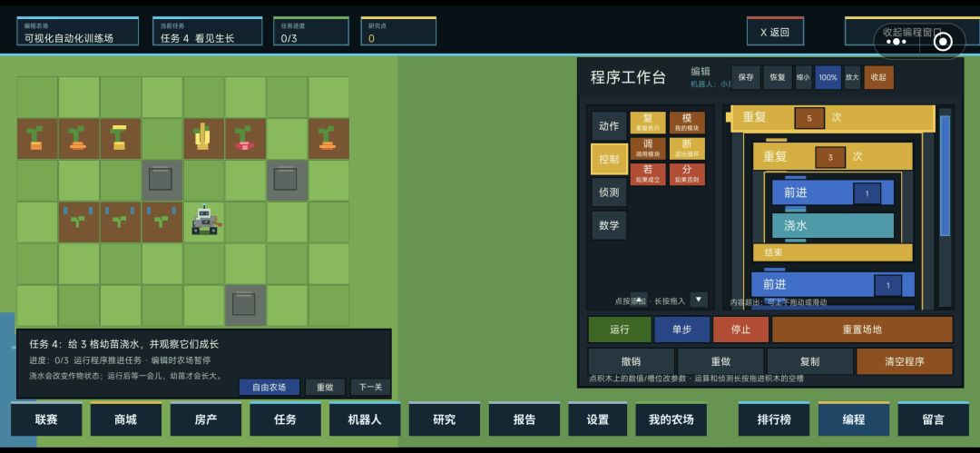This screenshot has width=980, height=453.
Task: Collapse workbench with orange 收起 button
Action: pos(878,77)
